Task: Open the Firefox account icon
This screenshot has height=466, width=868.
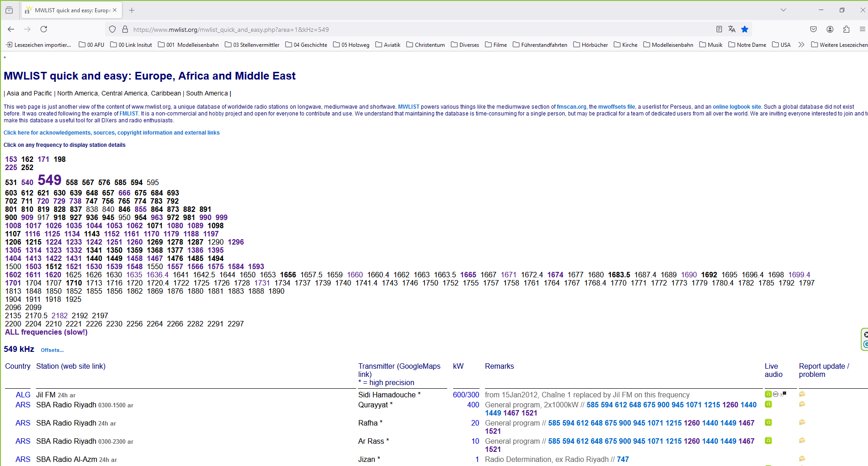Action: 830,29
